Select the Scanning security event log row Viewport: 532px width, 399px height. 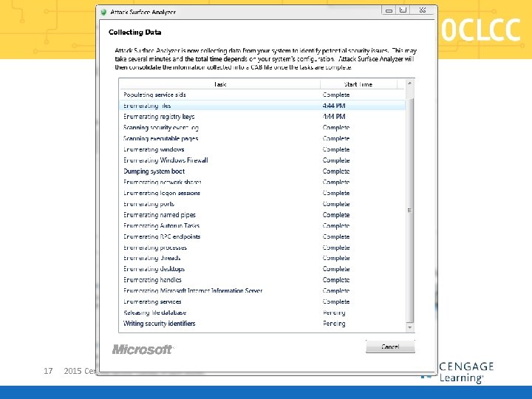(x=262, y=127)
